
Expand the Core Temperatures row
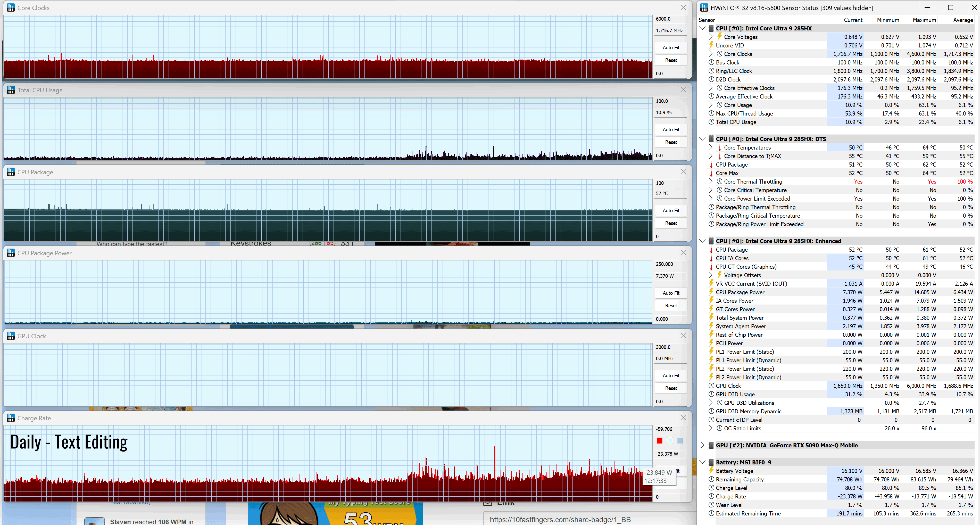click(711, 147)
